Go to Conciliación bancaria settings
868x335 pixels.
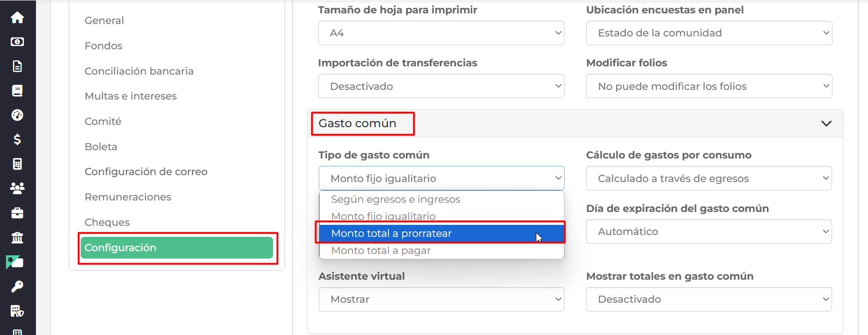(139, 71)
